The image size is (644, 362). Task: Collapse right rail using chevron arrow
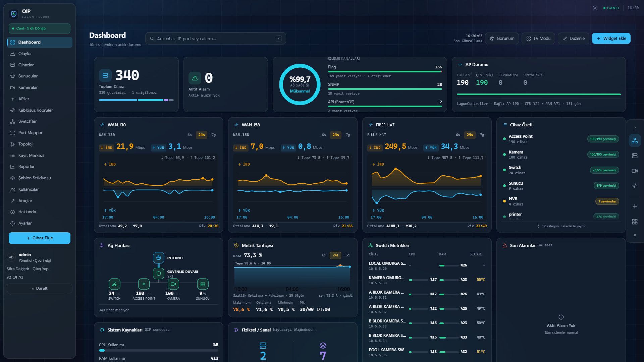[635, 128]
